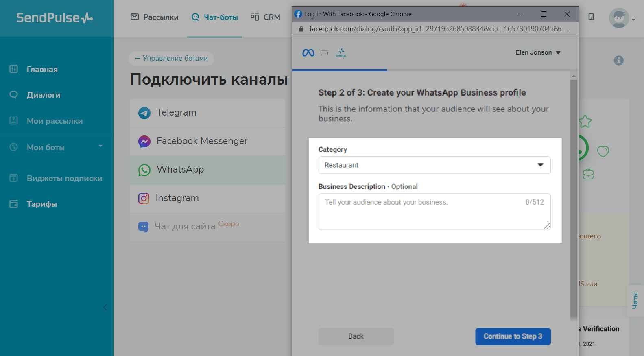Click the Telegram channel icon
The image size is (644, 356).
[x=144, y=113]
